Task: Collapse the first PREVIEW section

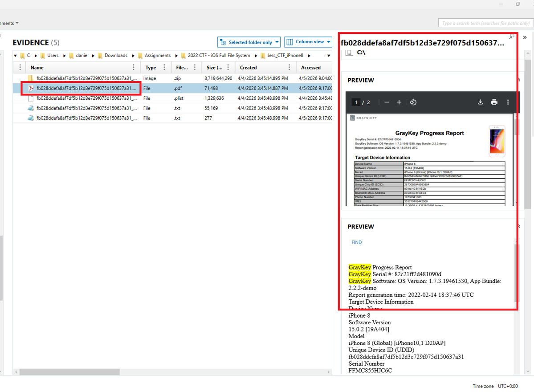Action: point(519,80)
